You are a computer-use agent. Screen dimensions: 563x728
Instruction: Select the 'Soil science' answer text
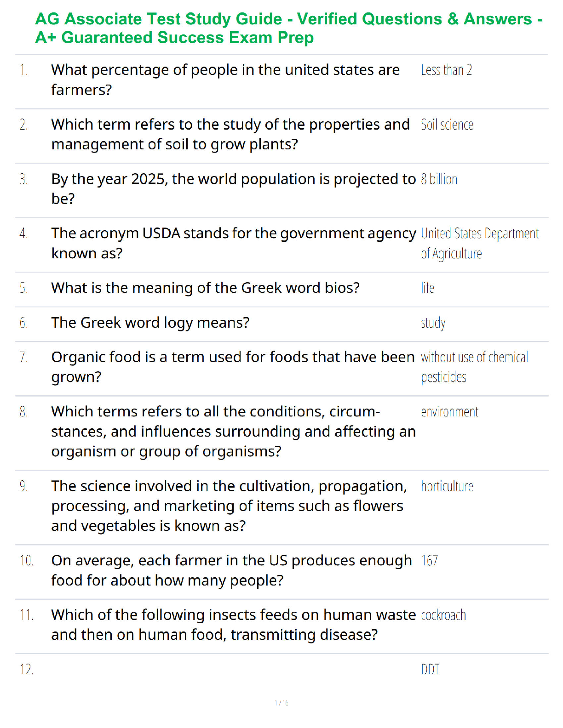pyautogui.click(x=447, y=125)
